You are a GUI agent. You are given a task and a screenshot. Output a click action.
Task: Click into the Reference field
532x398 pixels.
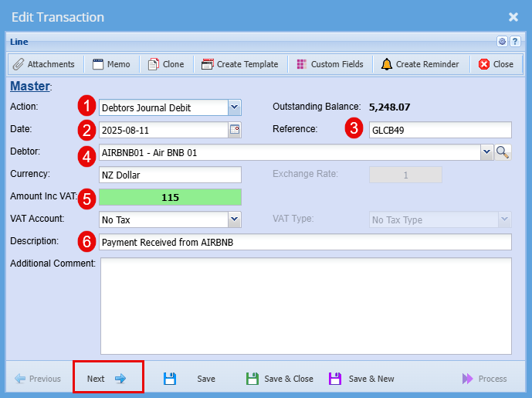pos(439,130)
